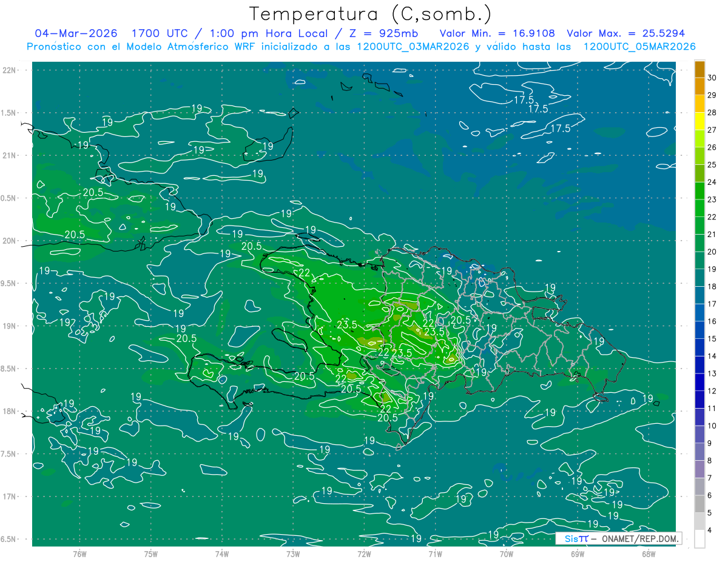The height and width of the screenshot is (562, 728).
Task: Click the '71W' longitude axis label
Action: pyautogui.click(x=435, y=554)
